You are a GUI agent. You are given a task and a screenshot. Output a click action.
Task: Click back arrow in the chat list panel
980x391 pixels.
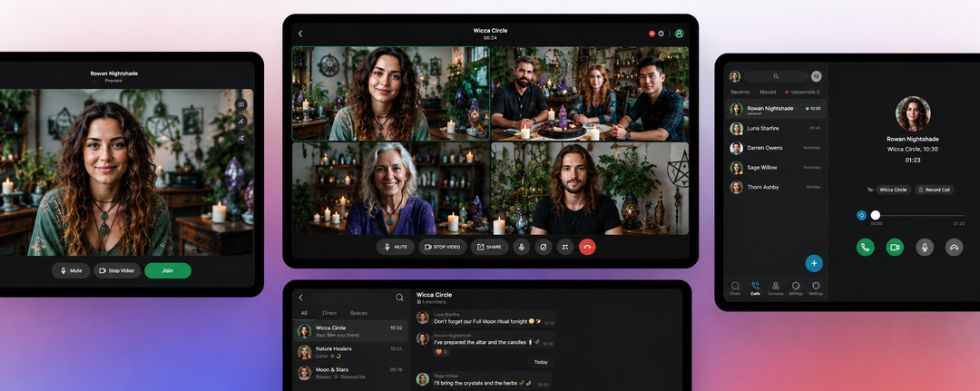click(300, 298)
